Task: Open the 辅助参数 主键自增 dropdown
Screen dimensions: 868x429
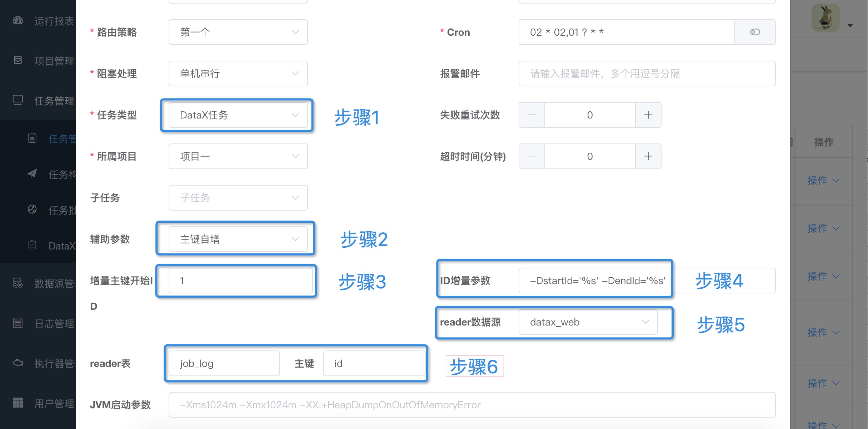Action: click(x=238, y=239)
